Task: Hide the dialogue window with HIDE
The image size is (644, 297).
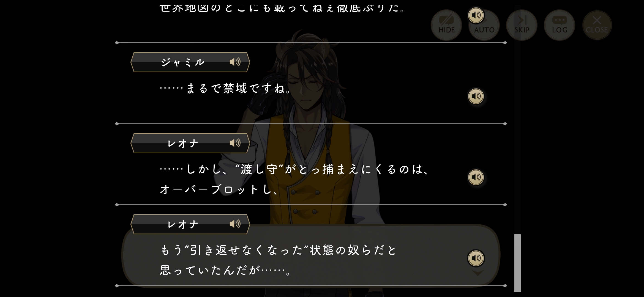Action: click(446, 25)
